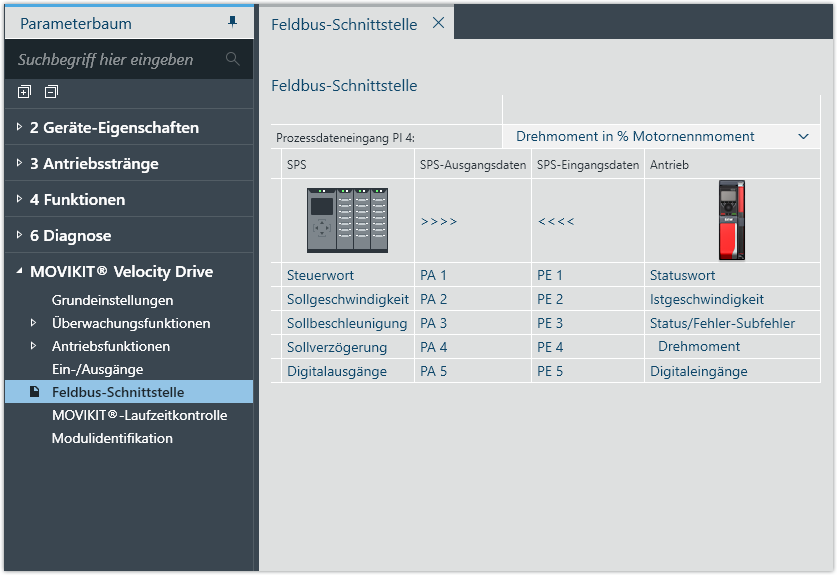This screenshot has height=575, width=837.
Task: Open the Prozessdateneingang PI 4 dropdown
Action: point(803,136)
